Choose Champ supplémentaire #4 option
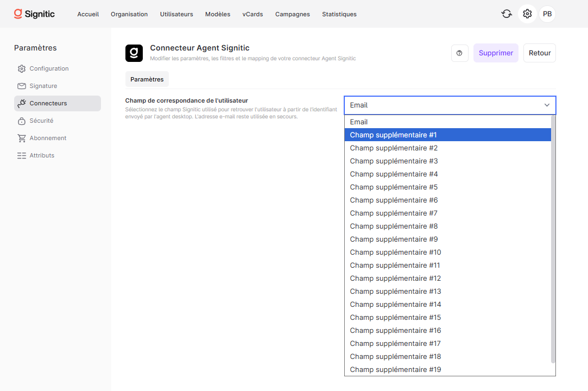Image resolution: width=588 pixels, height=391 pixels. click(448, 174)
